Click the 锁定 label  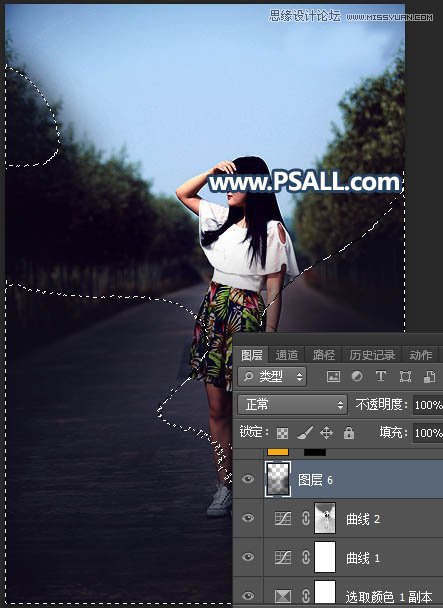(x=253, y=432)
